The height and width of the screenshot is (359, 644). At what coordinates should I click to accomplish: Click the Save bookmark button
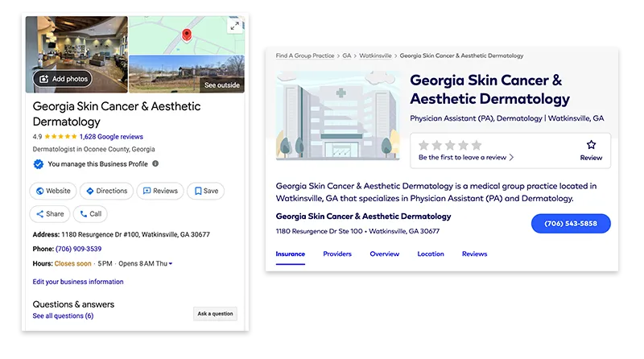(x=206, y=191)
